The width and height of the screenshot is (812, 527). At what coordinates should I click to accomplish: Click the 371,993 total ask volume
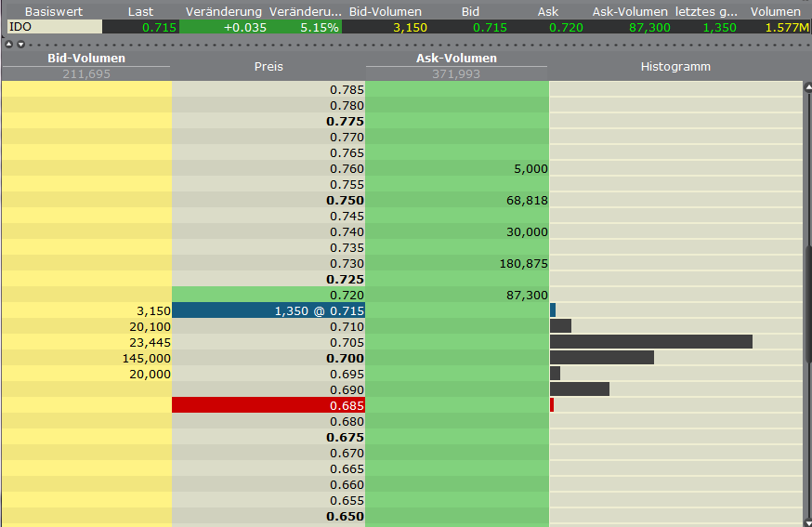pos(456,74)
